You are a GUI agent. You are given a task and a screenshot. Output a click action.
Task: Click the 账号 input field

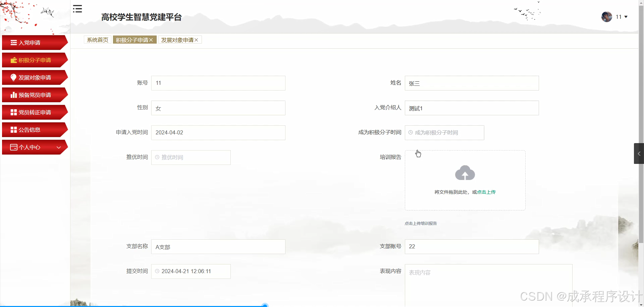218,83
